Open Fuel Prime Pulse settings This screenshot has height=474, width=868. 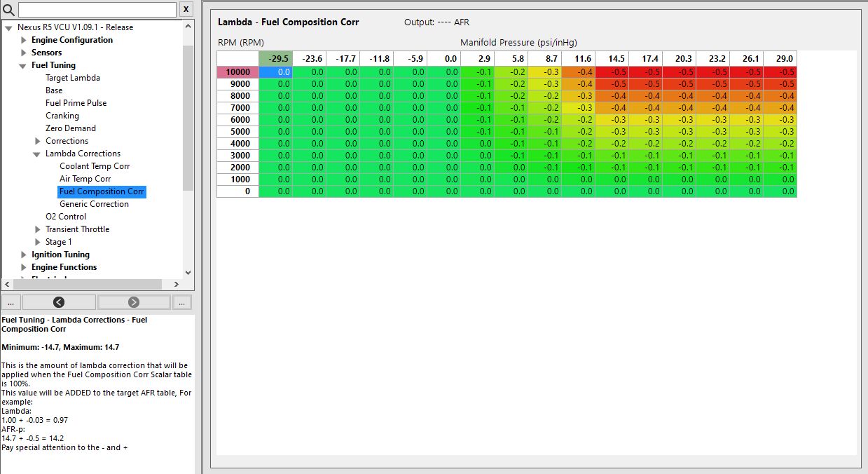[76, 103]
